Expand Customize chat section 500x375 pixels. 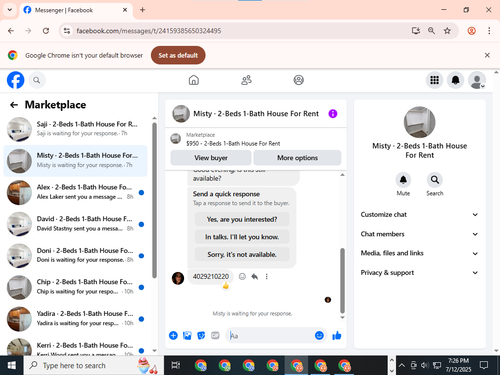click(x=419, y=215)
